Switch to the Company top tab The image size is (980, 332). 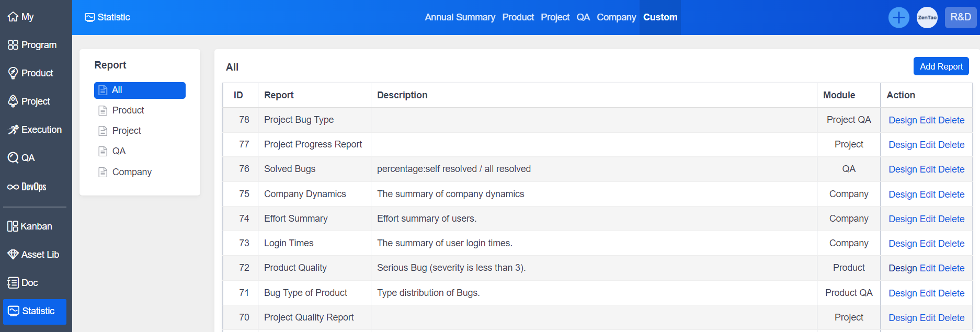(616, 17)
